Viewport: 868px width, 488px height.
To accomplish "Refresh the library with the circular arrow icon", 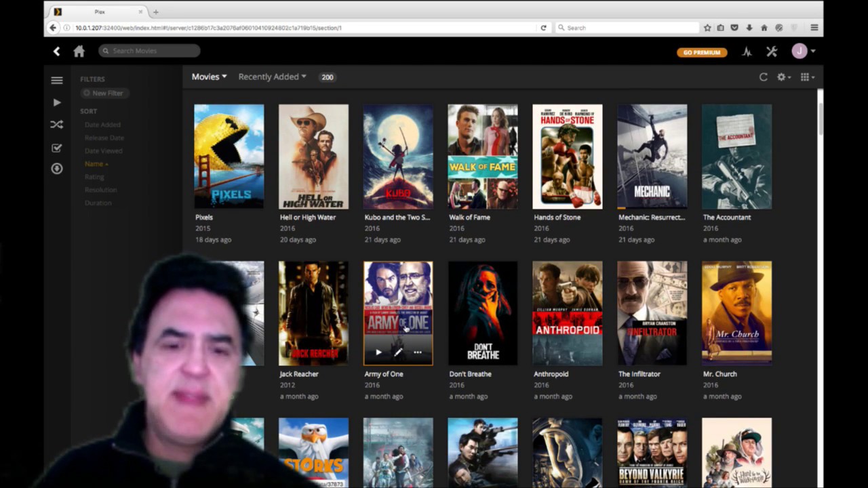I will pyautogui.click(x=764, y=77).
